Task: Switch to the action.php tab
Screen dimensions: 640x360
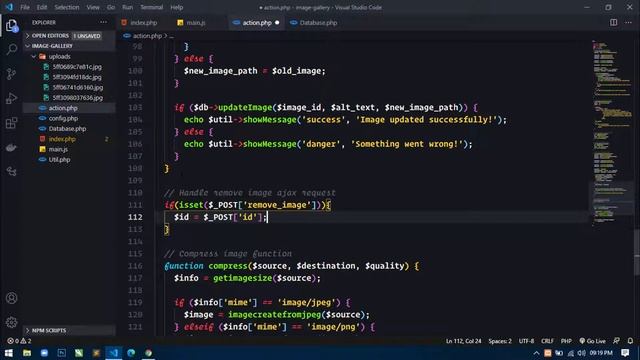Action: coord(256,22)
